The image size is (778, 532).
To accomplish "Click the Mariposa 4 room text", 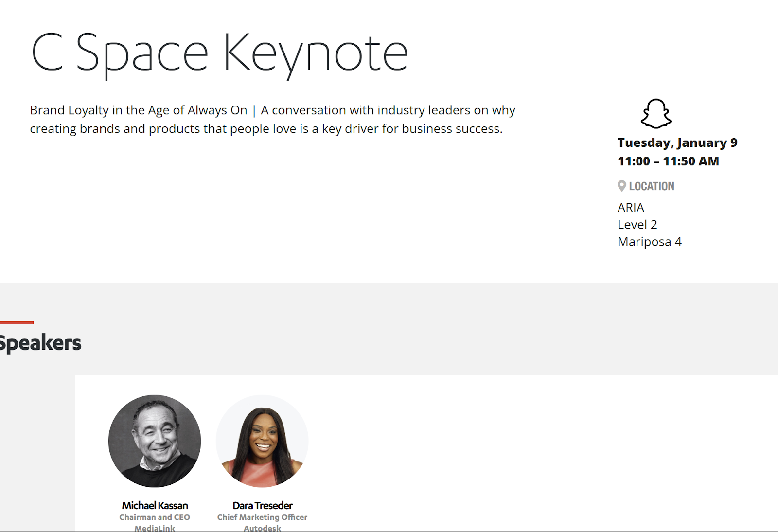I will 650,242.
